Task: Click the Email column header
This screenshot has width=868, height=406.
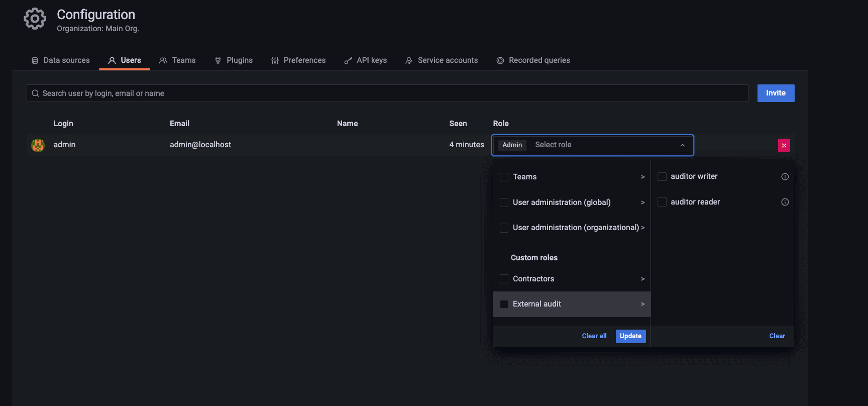Action: pyautogui.click(x=179, y=124)
